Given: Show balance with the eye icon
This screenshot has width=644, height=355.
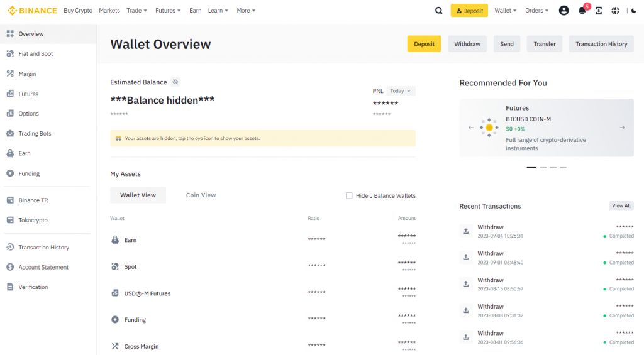Looking at the screenshot, I should [175, 82].
